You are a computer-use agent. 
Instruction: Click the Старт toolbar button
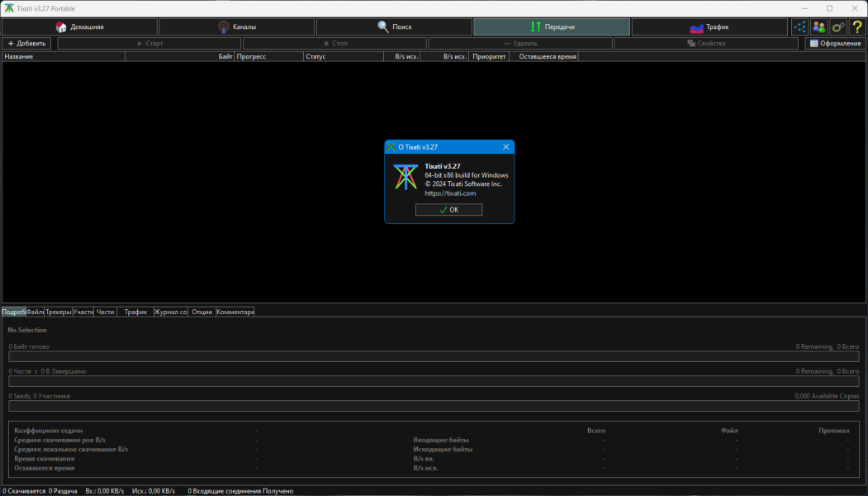149,43
